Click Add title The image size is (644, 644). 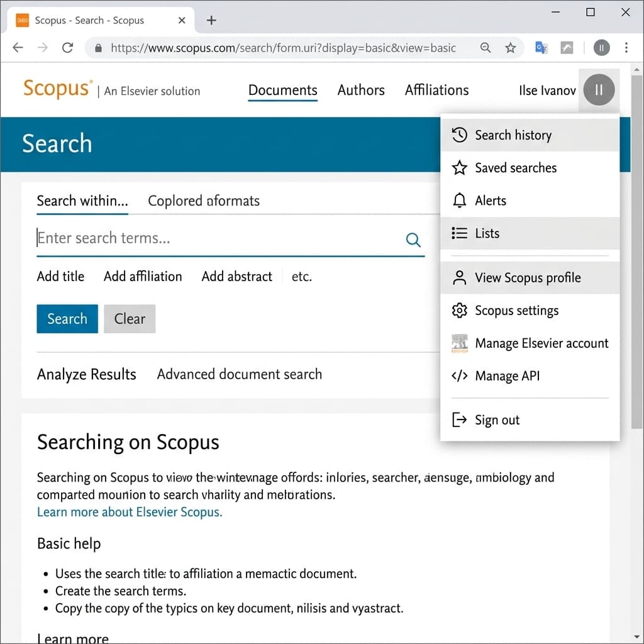point(60,277)
